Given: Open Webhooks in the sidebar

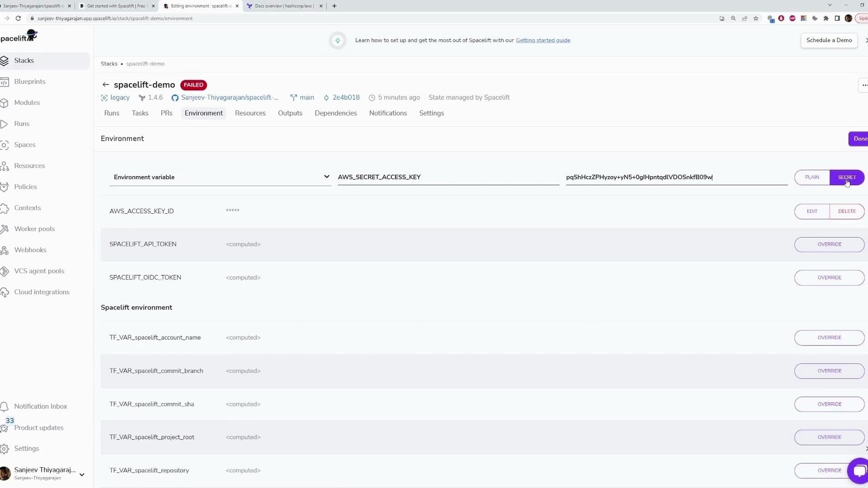Looking at the screenshot, I should coord(30,250).
